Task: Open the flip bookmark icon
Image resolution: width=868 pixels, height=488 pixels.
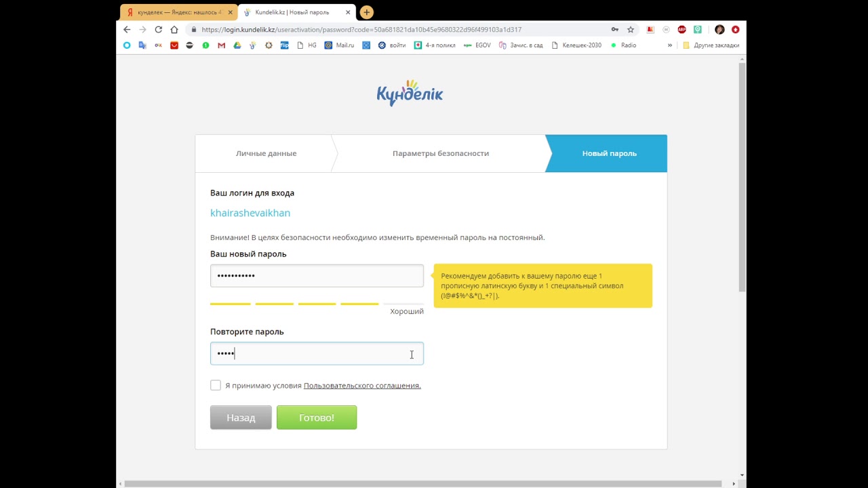Action: tap(285, 45)
